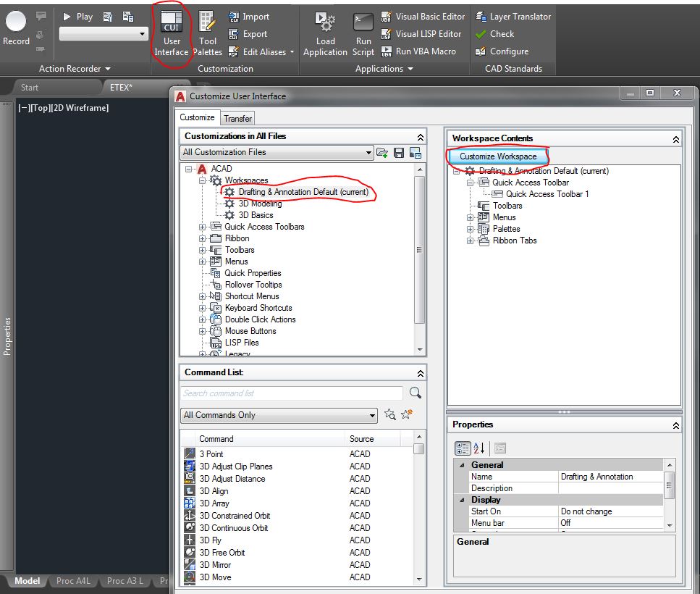Click the Play macro button
The image size is (700, 594).
77,17
